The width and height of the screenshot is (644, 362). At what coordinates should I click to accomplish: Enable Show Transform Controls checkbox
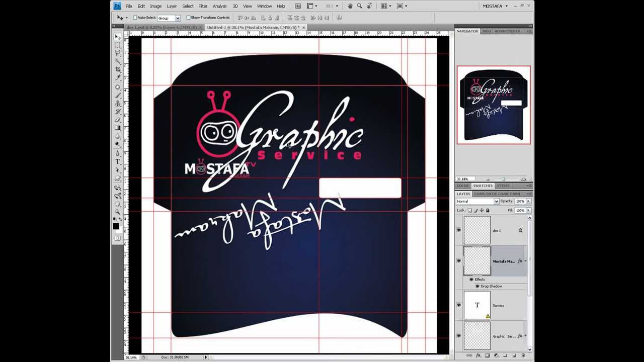pos(188,18)
